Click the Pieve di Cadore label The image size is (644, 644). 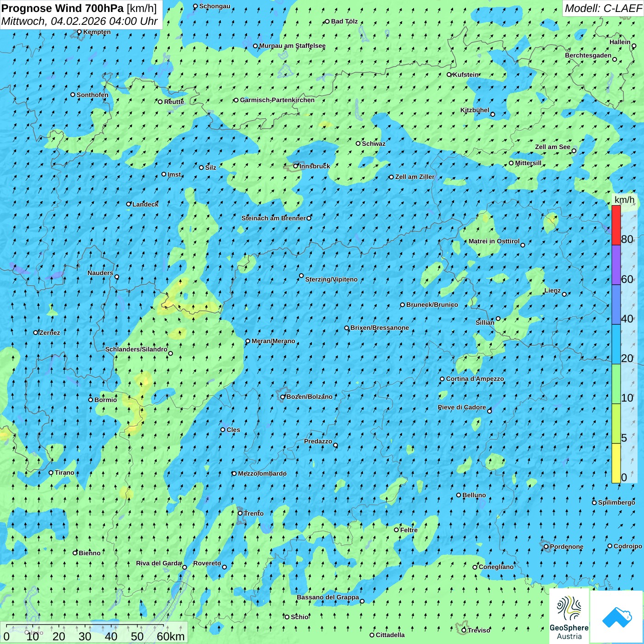coord(462,407)
